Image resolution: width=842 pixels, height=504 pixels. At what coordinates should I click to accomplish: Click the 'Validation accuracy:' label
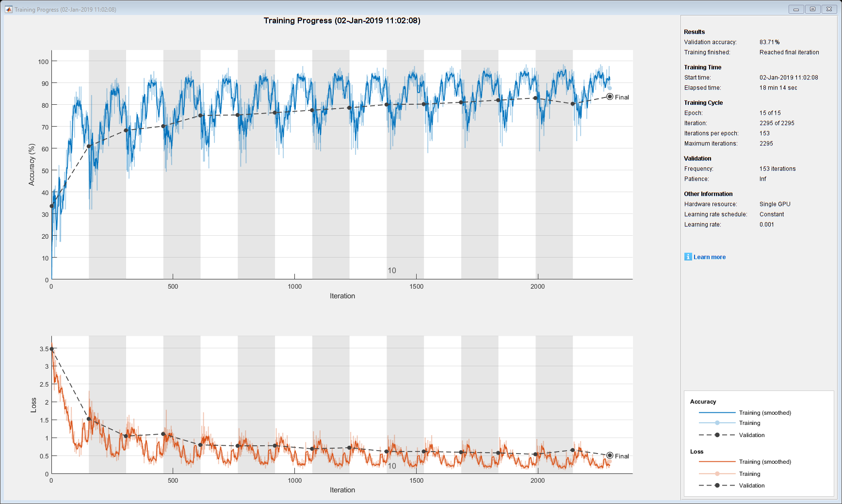point(711,42)
